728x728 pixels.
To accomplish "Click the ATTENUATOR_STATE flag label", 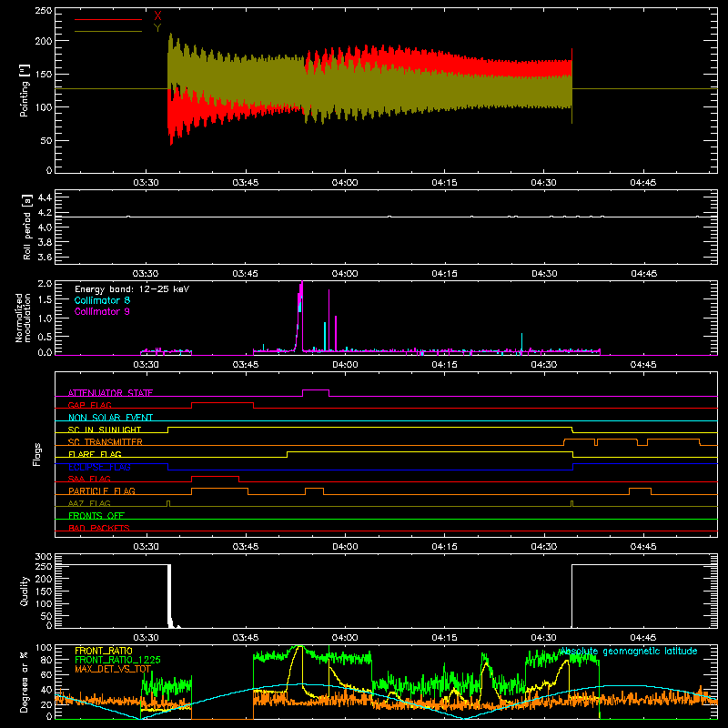I will (x=110, y=393).
